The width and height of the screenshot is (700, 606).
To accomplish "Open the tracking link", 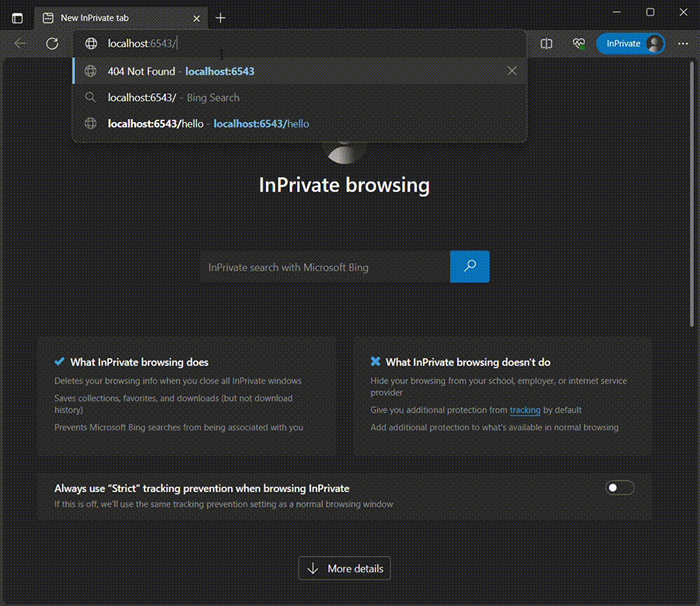I will tap(525, 410).
